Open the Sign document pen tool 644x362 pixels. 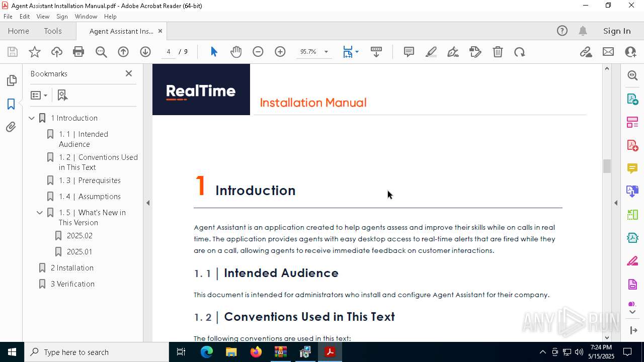(x=453, y=52)
